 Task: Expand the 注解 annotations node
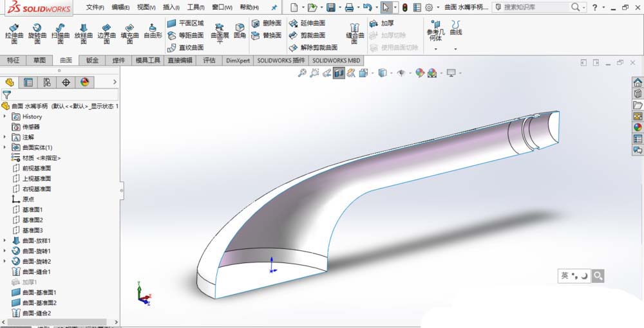5,137
